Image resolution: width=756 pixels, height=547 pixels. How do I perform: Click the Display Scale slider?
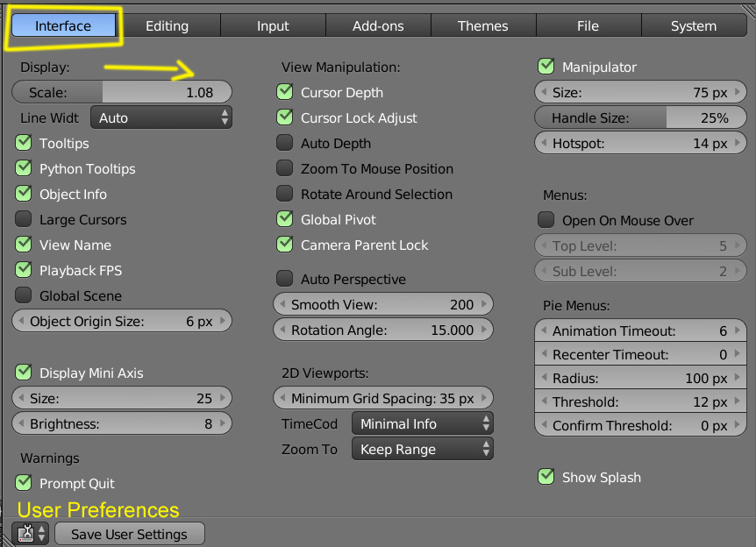point(121,92)
